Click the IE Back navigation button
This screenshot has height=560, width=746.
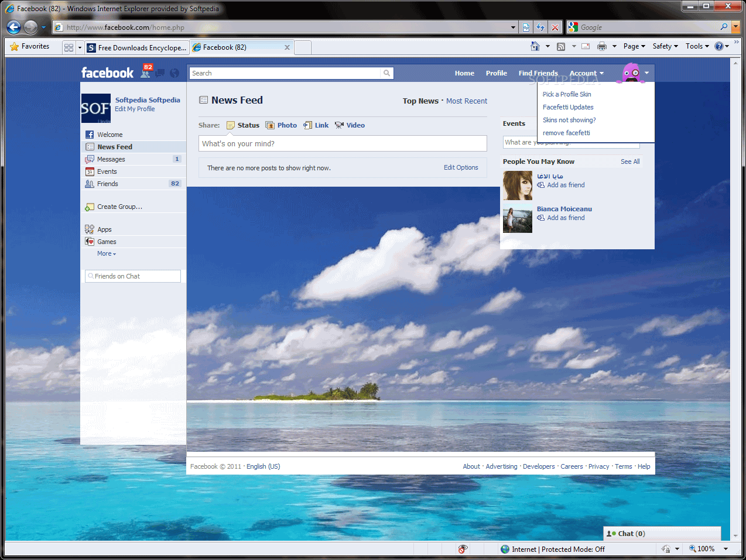click(13, 27)
